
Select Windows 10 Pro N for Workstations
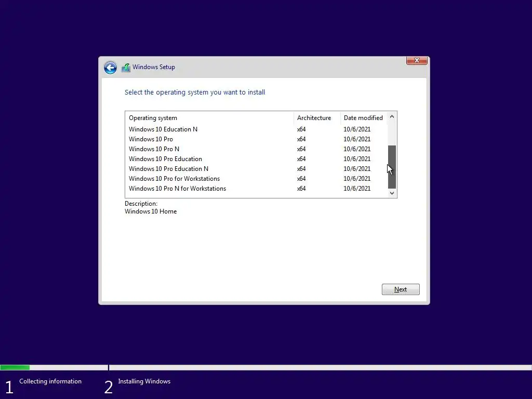click(256, 188)
